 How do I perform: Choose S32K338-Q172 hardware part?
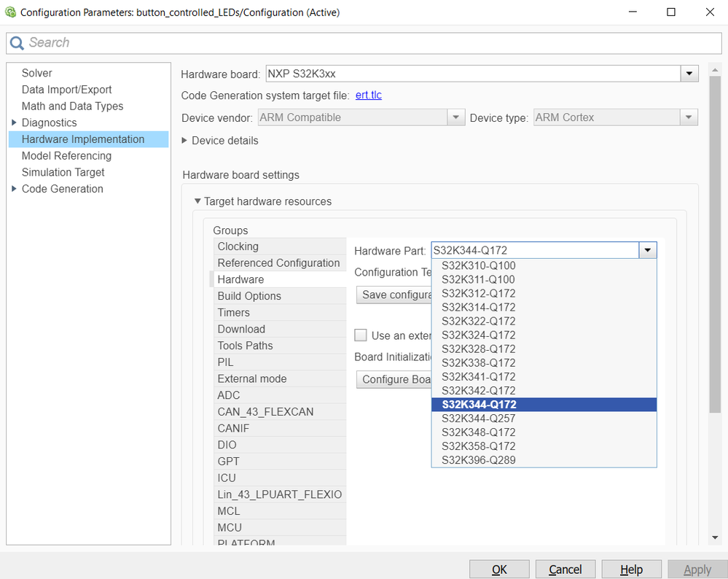coord(544,363)
